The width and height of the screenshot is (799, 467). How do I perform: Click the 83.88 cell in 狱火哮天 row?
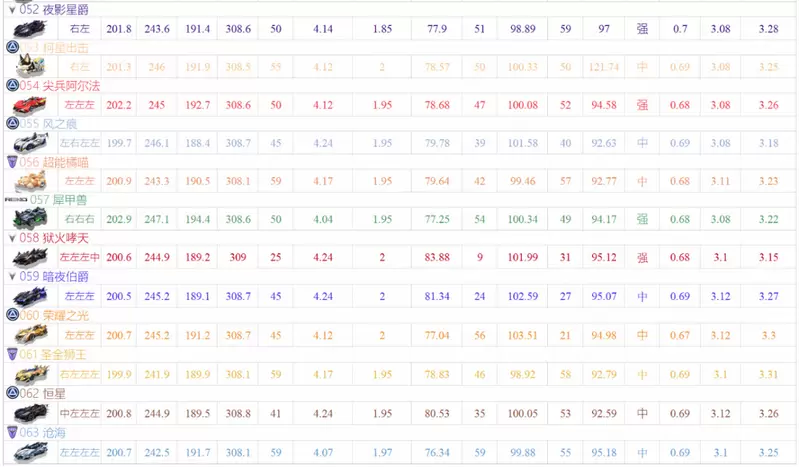(437, 257)
